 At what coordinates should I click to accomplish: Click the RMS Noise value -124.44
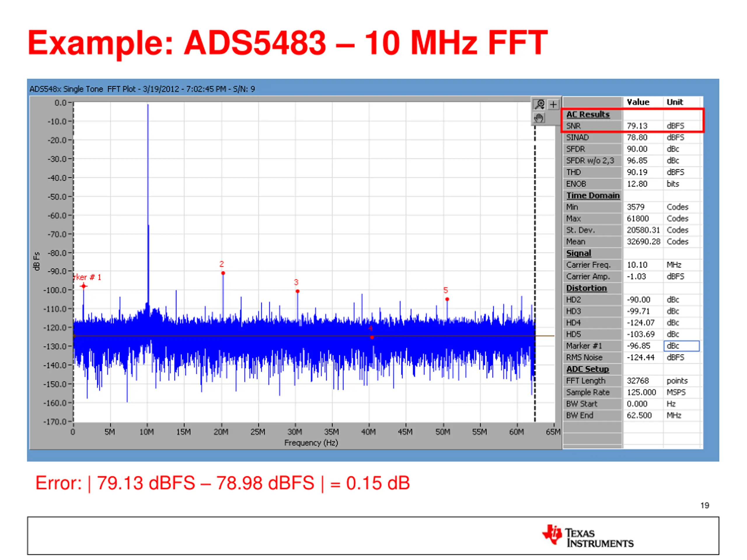pyautogui.click(x=640, y=358)
